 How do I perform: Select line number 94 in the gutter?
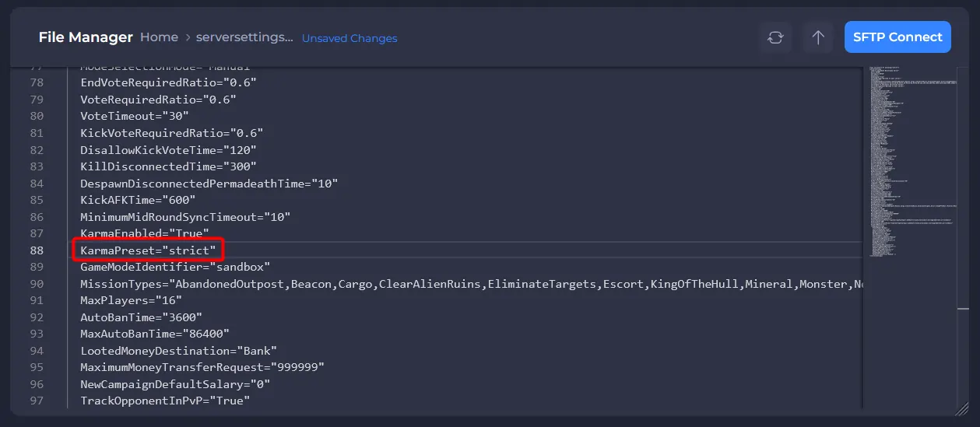[x=37, y=351]
